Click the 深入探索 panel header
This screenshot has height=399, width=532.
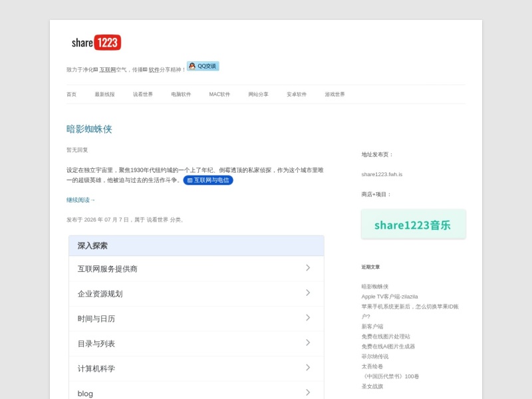(196, 245)
